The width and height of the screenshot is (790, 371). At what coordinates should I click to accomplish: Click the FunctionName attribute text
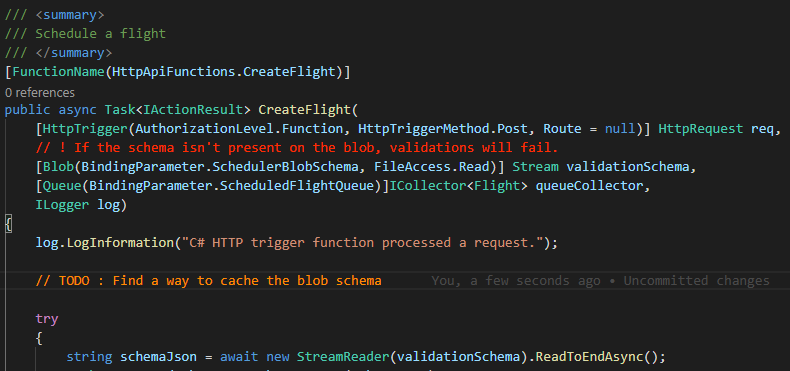click(x=58, y=72)
